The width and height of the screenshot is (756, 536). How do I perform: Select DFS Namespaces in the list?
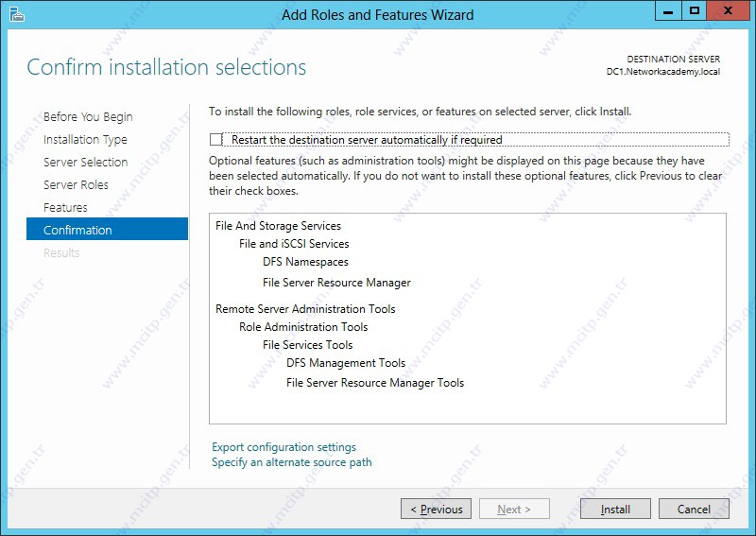click(305, 262)
